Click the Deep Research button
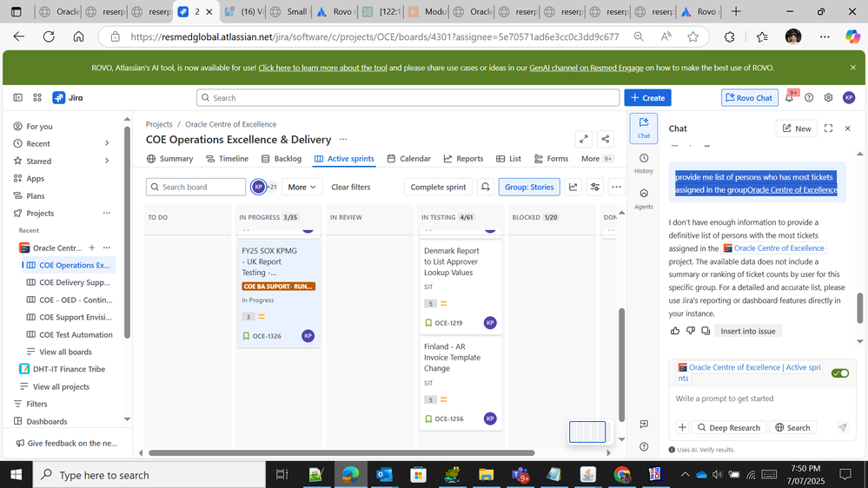 pyautogui.click(x=728, y=427)
